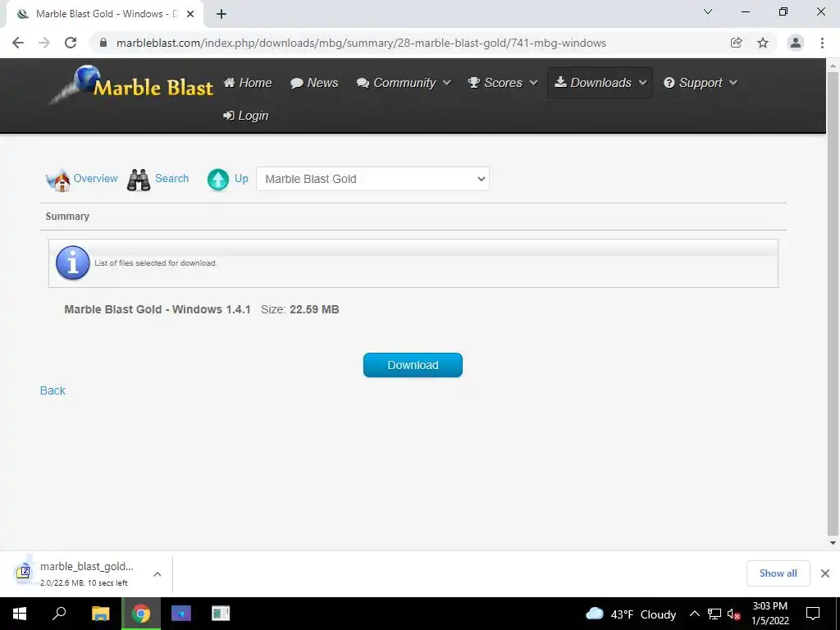
Task: Click the weather widget showing 43°F Cloudy
Action: 631,614
